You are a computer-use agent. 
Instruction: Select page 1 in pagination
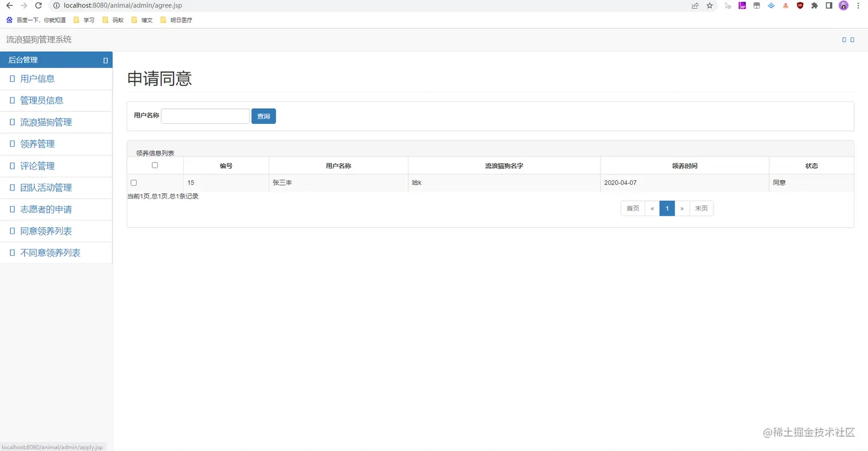click(x=667, y=208)
